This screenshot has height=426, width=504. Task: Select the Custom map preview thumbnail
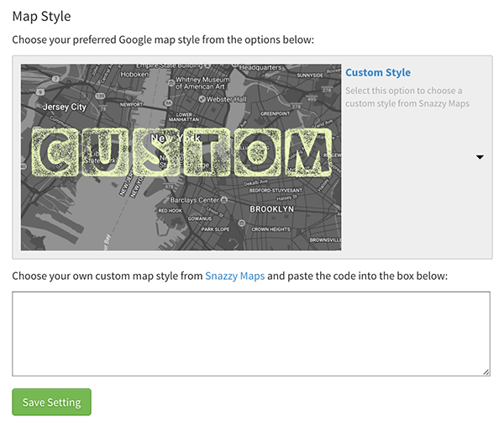point(181,157)
